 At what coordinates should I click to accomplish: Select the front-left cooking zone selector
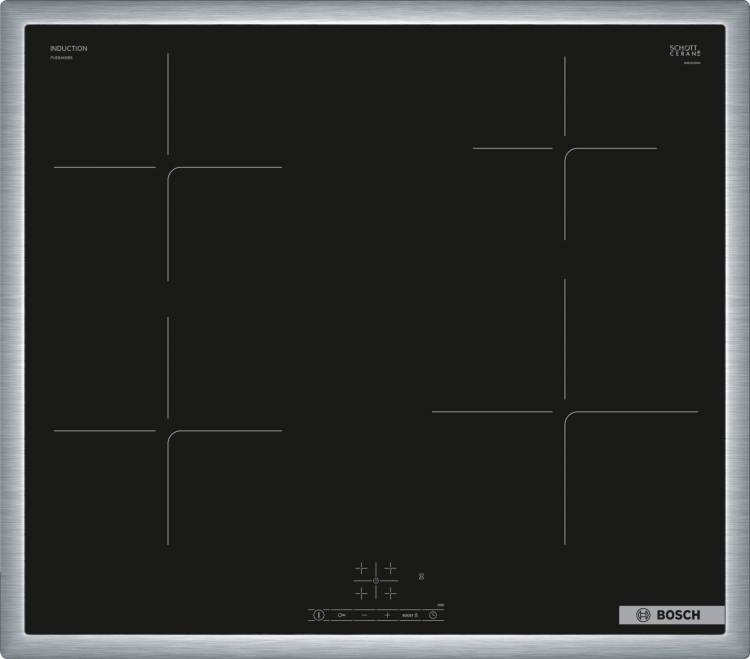point(361,593)
